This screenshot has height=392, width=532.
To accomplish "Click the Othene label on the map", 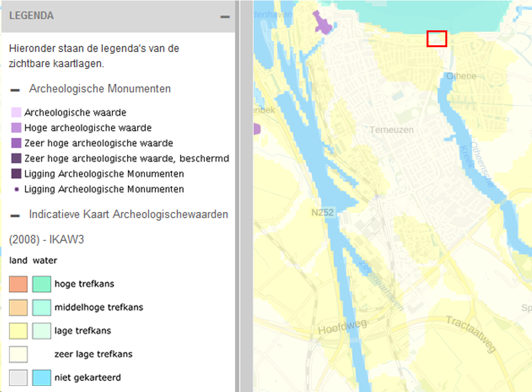I will click(x=461, y=76).
